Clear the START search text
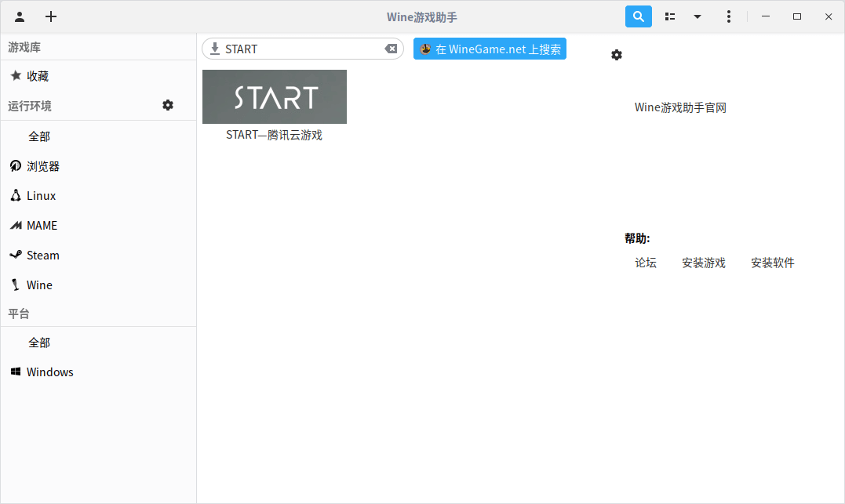 (391, 49)
